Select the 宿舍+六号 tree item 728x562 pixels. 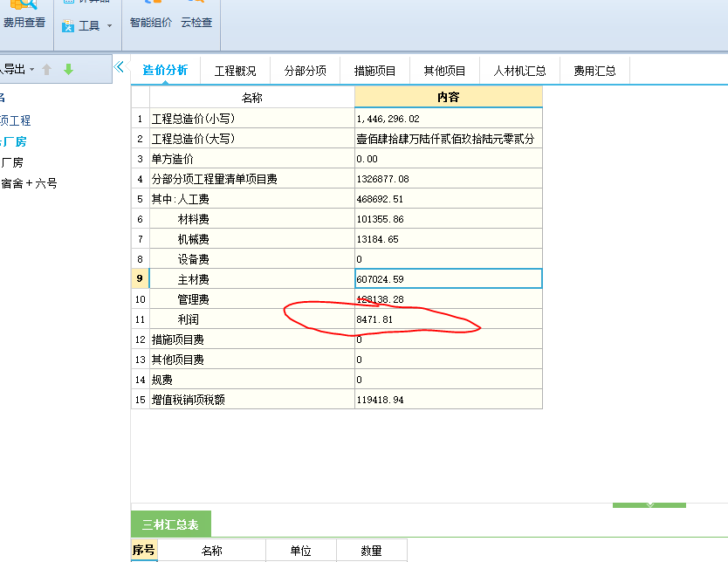[x=29, y=183]
